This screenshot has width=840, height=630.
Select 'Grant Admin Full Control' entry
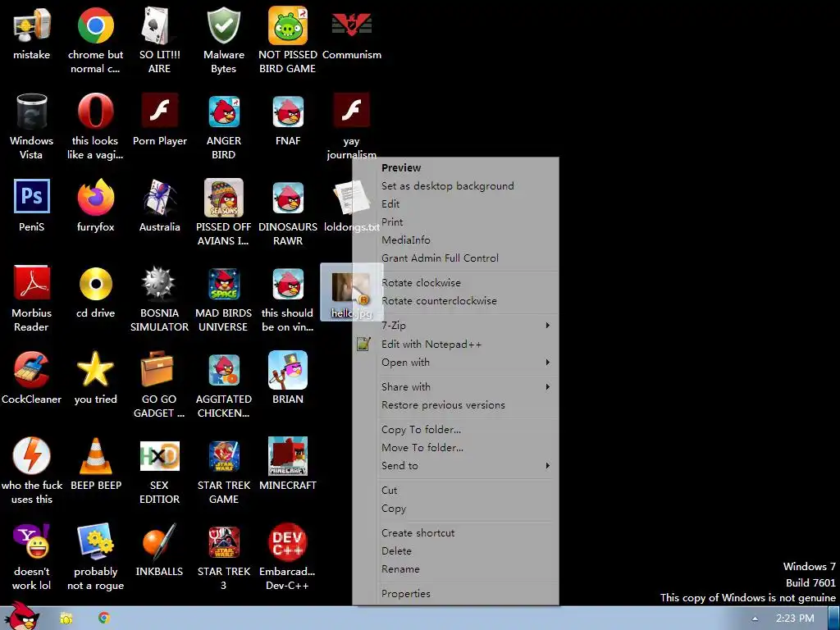[455, 258]
